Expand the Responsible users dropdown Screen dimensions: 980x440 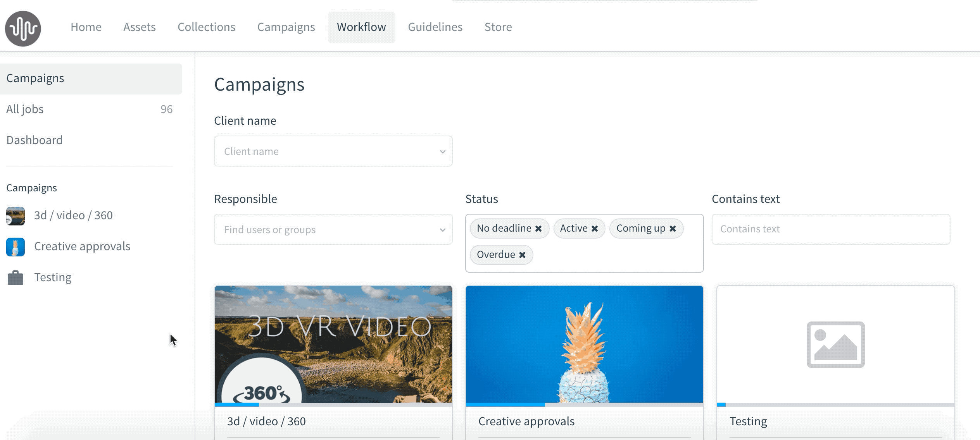coord(333,230)
